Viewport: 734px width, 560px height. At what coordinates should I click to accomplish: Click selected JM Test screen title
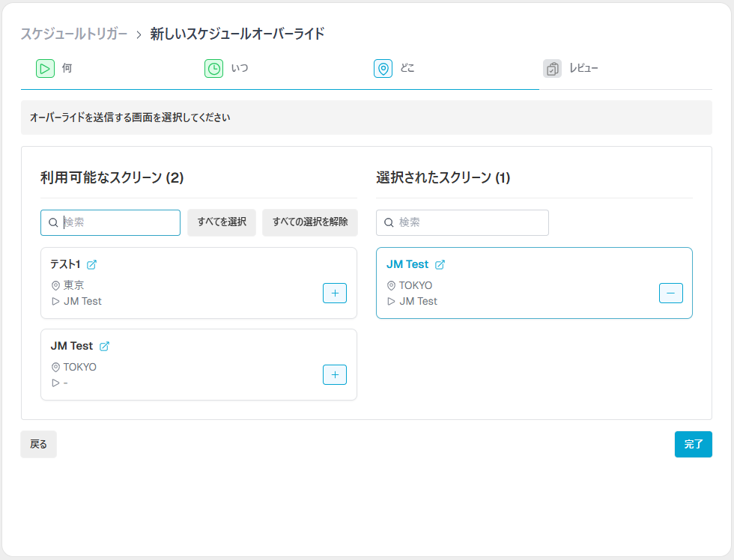coord(407,264)
